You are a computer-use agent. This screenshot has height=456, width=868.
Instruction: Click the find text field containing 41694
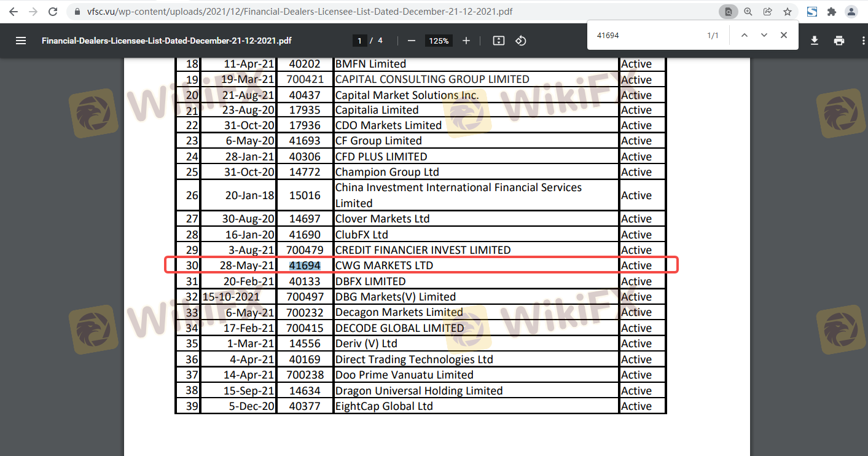[645, 36]
